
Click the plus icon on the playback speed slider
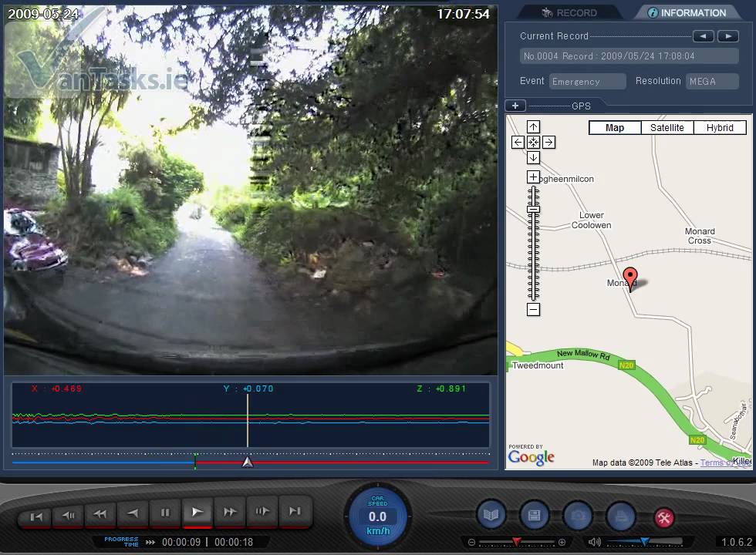pyautogui.click(x=562, y=543)
